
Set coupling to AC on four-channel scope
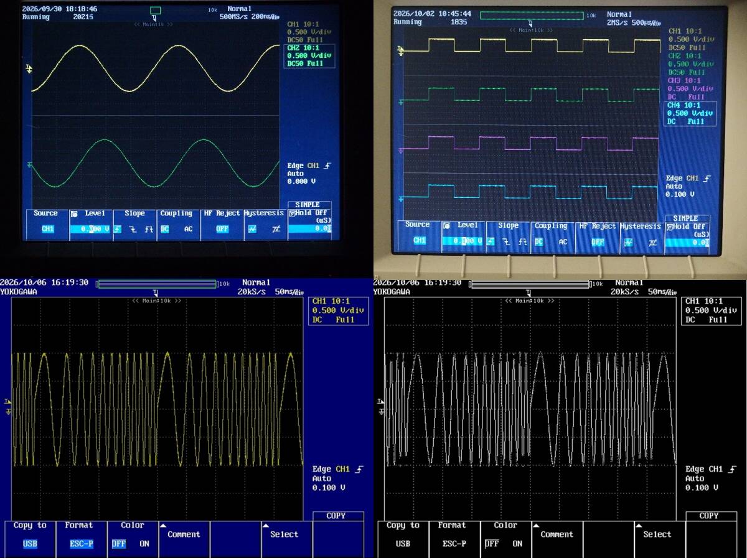(x=563, y=242)
